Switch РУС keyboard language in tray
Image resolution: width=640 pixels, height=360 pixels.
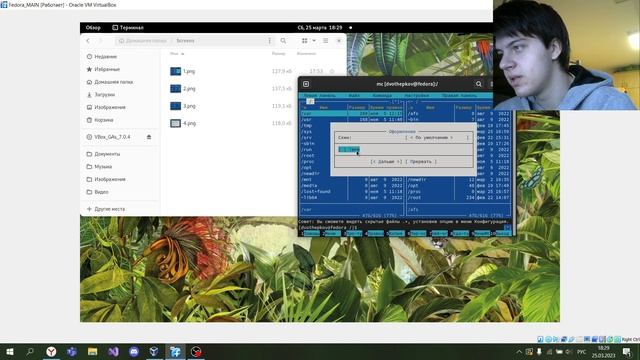(x=582, y=351)
